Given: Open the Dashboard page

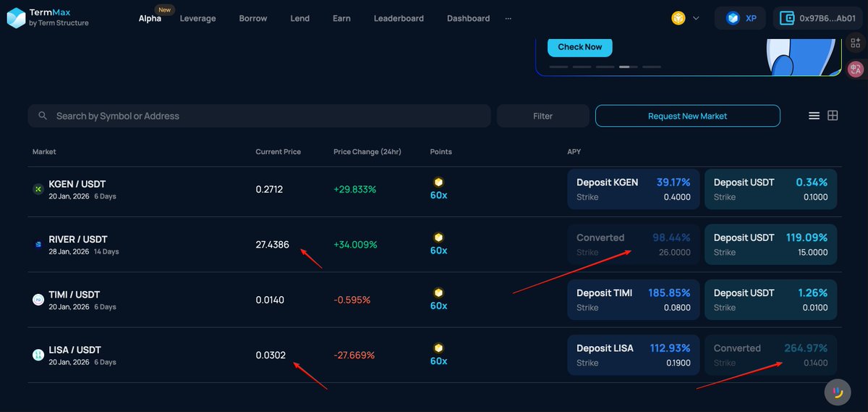Looking at the screenshot, I should pos(468,18).
